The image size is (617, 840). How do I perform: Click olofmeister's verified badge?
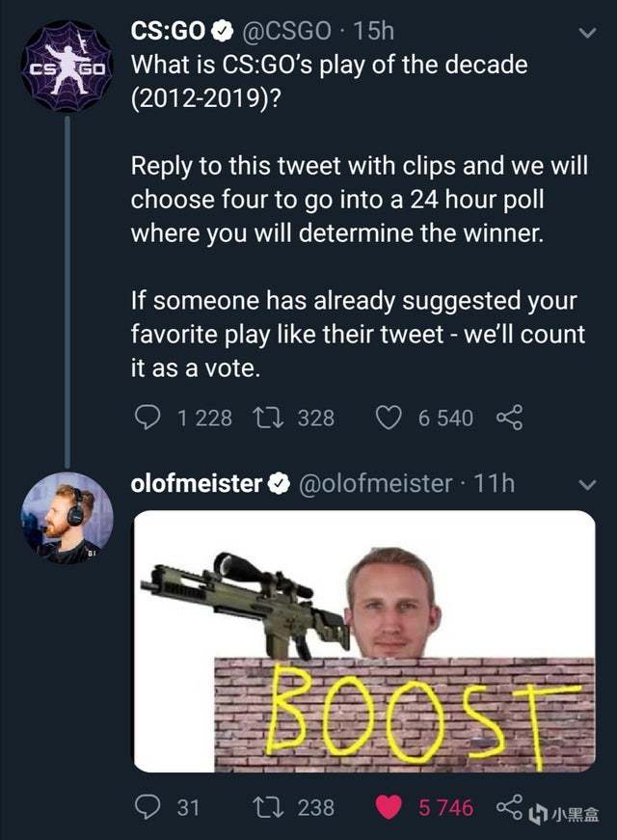(280, 484)
